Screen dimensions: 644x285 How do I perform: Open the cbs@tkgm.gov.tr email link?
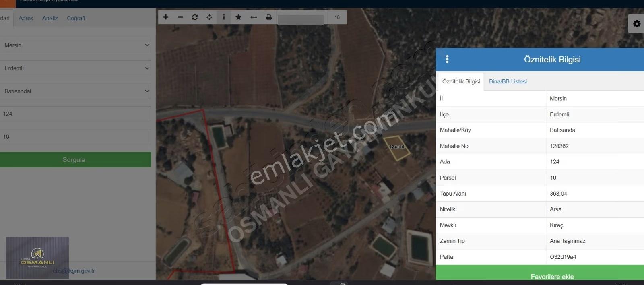tap(74, 271)
